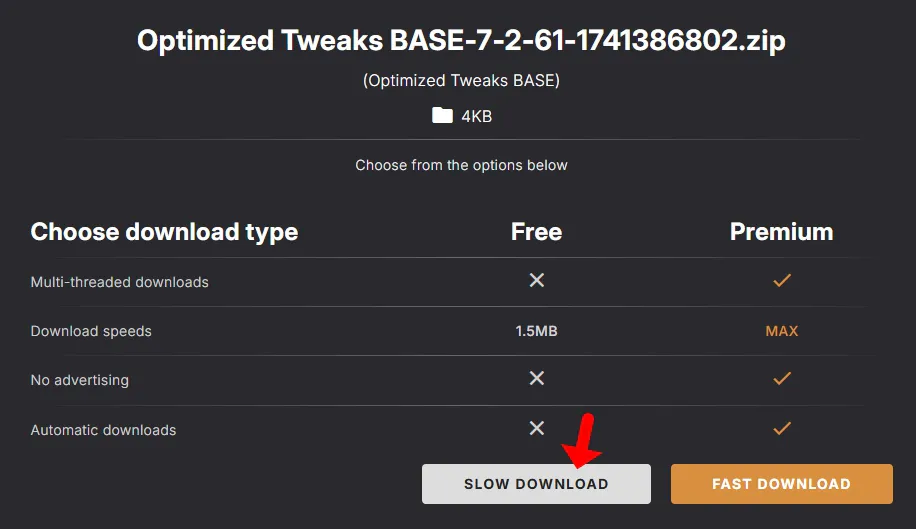Click the "(Optimized Tweaks BASE)" subtitle
The image size is (916, 529).
point(461,81)
